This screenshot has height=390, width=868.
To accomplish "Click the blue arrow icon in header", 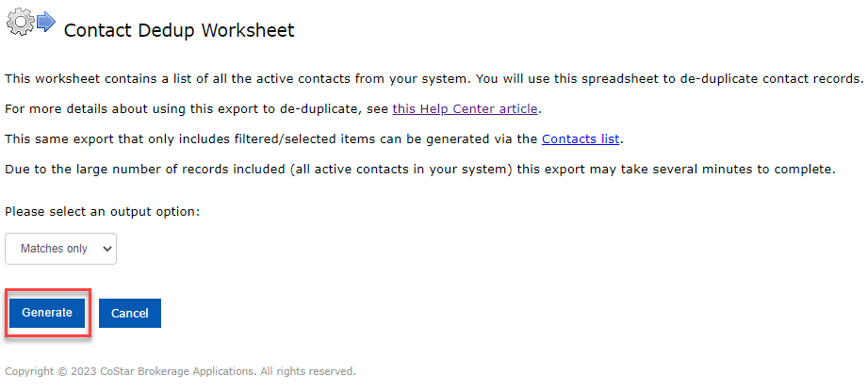I will click(46, 20).
